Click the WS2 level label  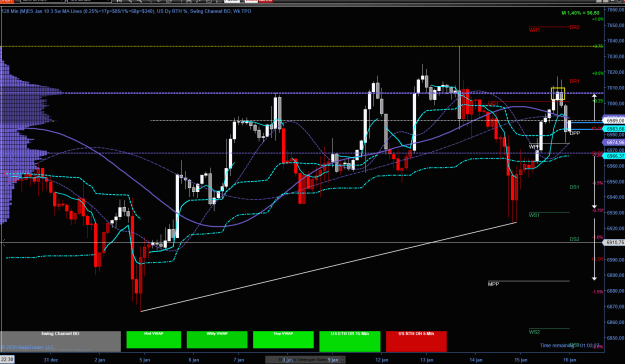[x=534, y=332]
